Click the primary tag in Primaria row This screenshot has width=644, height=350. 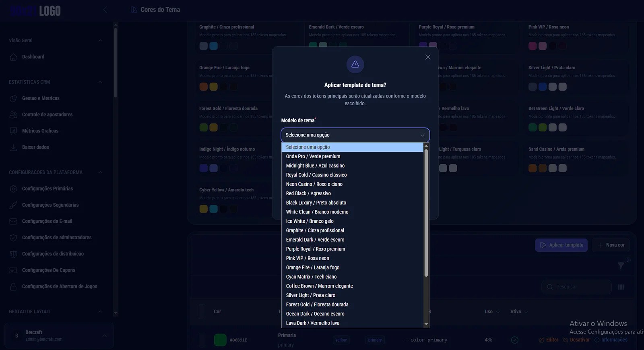375,340
